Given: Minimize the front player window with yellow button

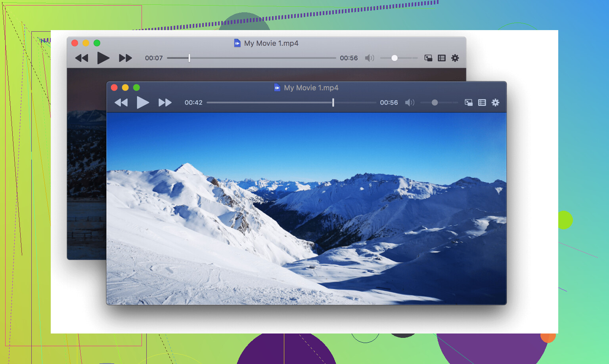Looking at the screenshot, I should [125, 88].
